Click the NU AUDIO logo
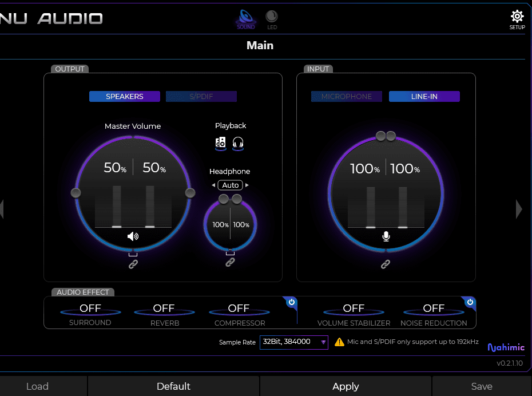Viewport: 532px width, 396px height. coord(51,18)
